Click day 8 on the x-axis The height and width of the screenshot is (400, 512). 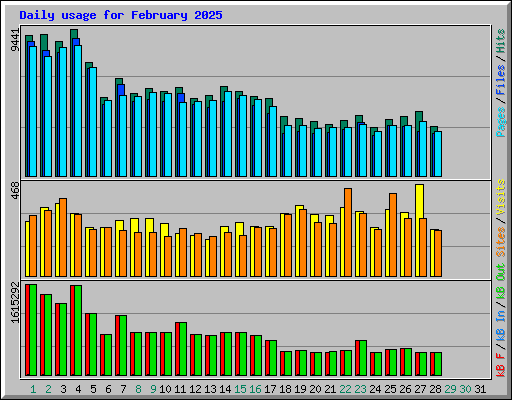click(x=138, y=389)
